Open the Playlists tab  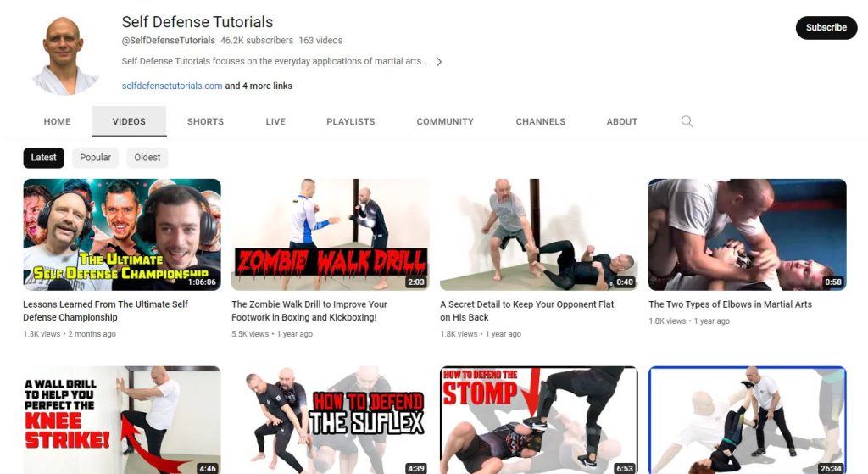[x=350, y=121]
